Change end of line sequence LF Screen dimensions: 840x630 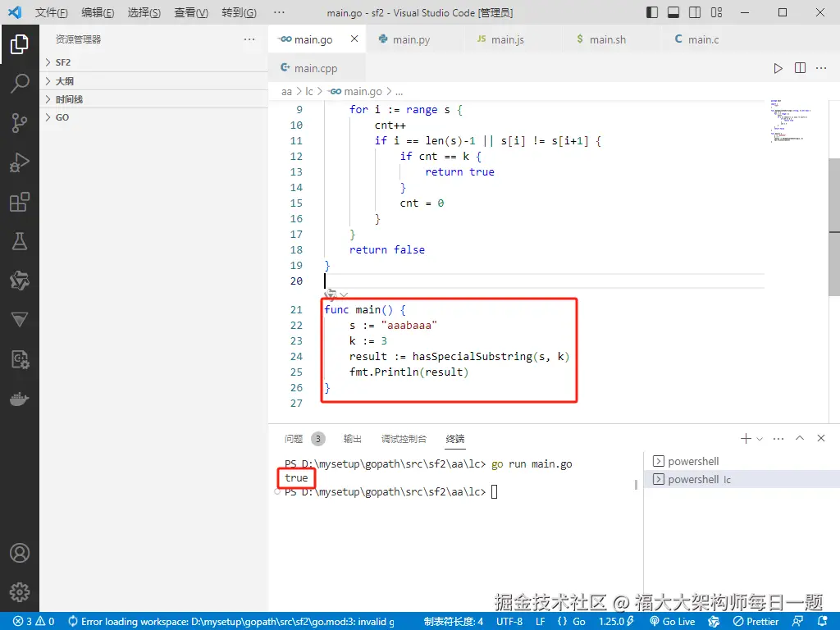[540, 622]
